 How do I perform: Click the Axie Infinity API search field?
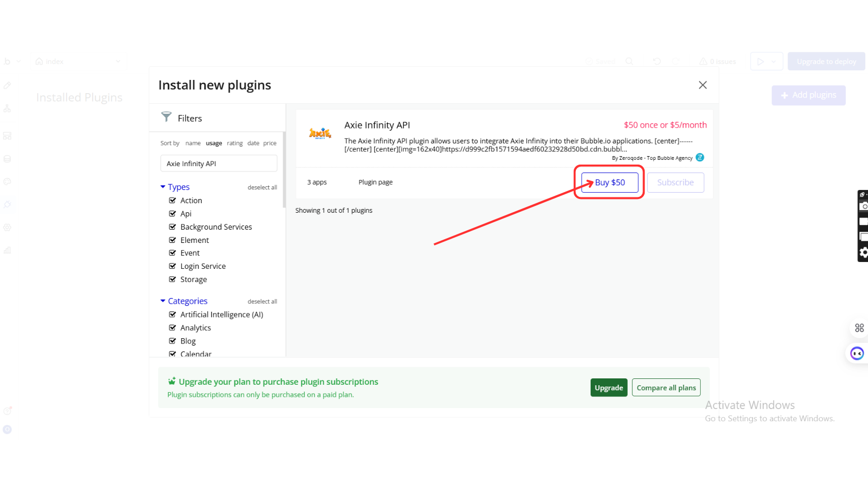[219, 164]
